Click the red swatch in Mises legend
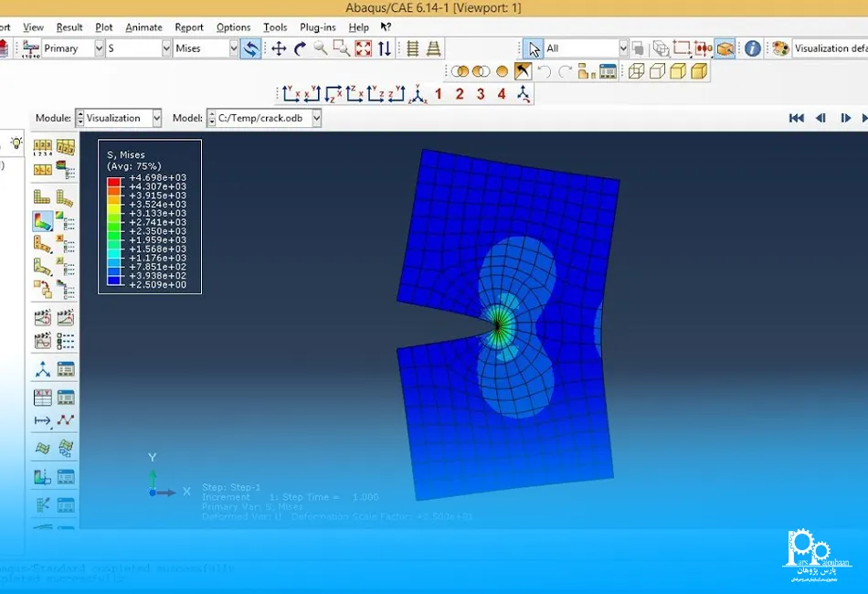The width and height of the screenshot is (868, 594). pyautogui.click(x=113, y=178)
